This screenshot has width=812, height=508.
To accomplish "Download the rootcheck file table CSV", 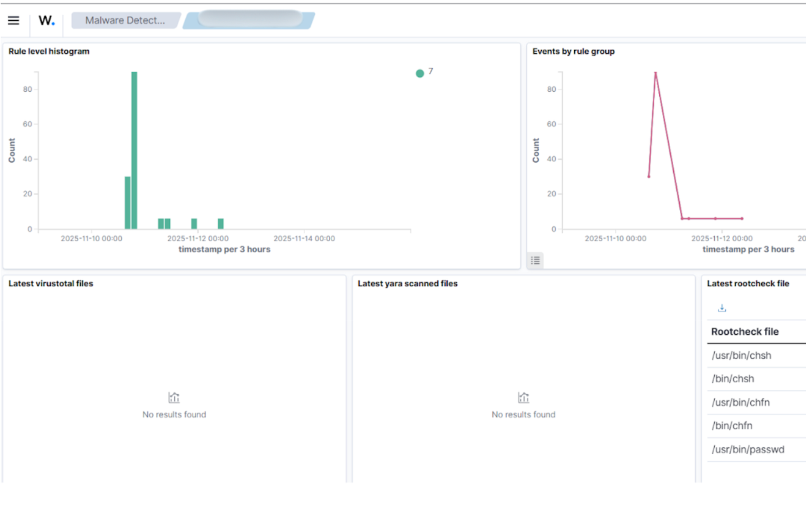I will click(x=722, y=308).
